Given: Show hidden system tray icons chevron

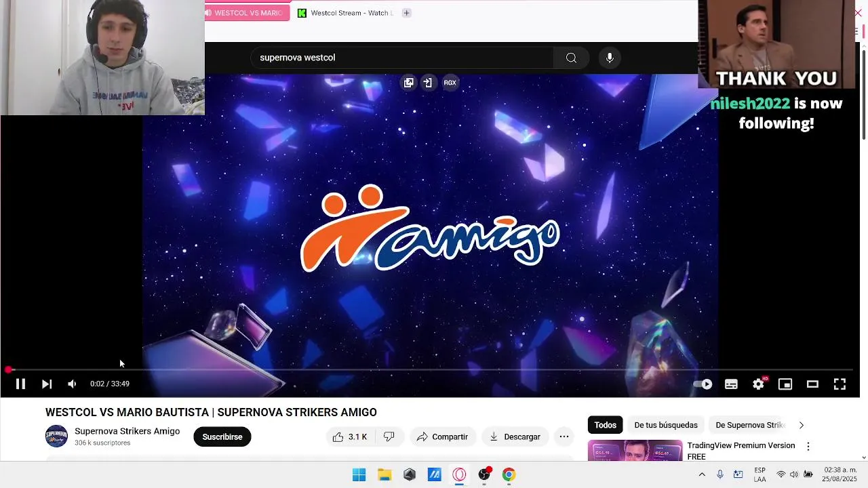Looking at the screenshot, I should tap(702, 474).
